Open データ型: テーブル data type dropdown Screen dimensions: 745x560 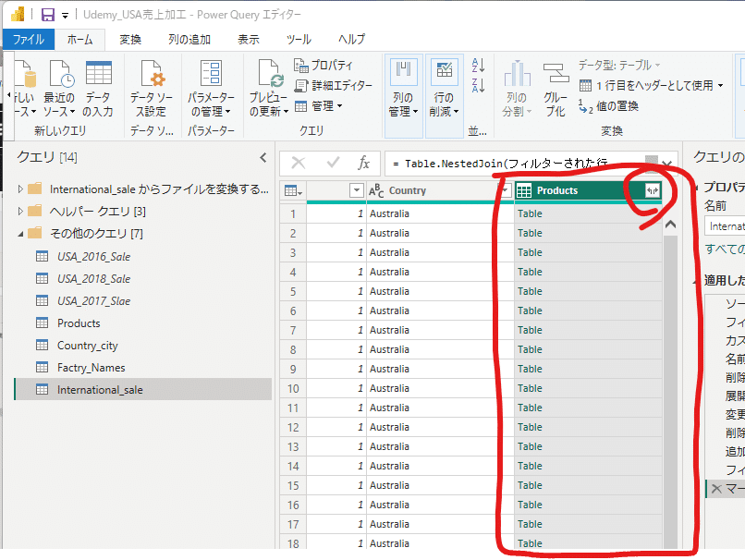pos(619,65)
